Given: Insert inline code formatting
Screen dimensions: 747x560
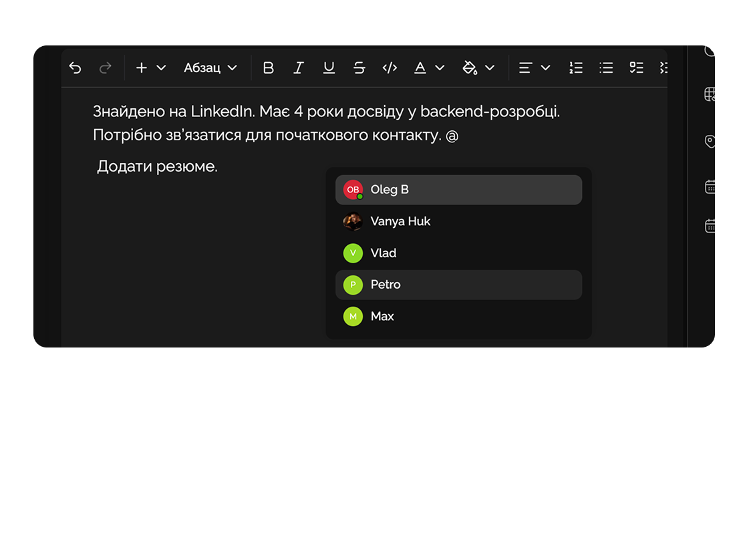Looking at the screenshot, I should point(390,67).
